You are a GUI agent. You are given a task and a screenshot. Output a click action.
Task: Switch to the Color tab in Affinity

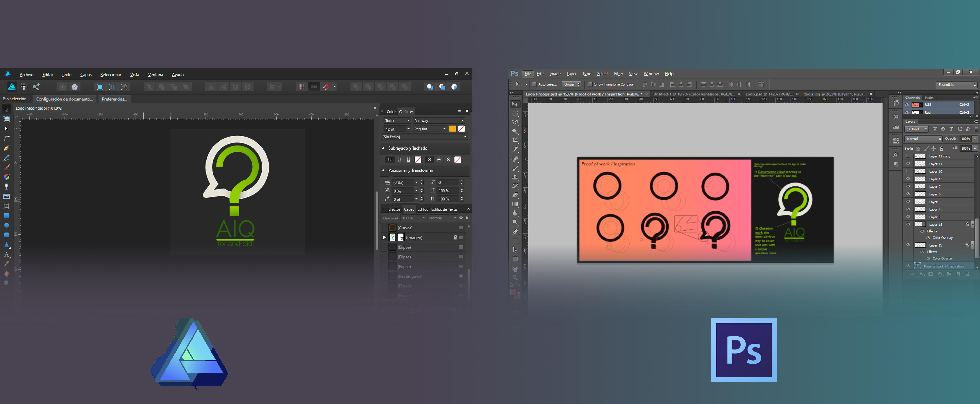(391, 112)
